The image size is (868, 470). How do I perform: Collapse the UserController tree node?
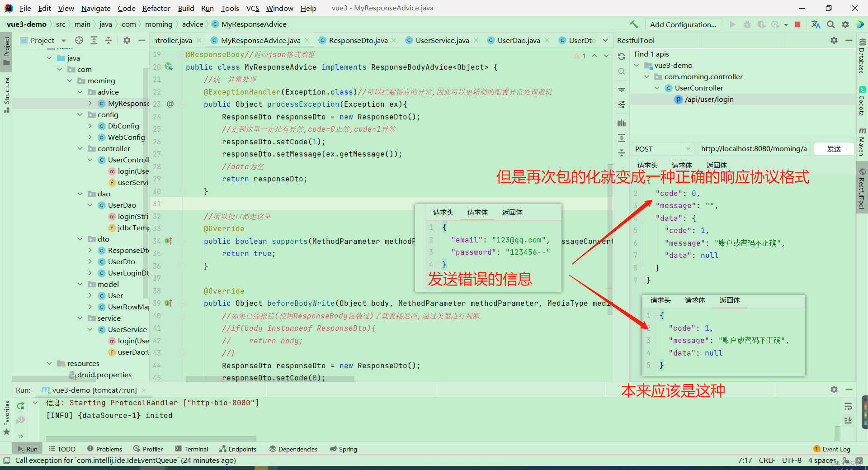[657, 88]
